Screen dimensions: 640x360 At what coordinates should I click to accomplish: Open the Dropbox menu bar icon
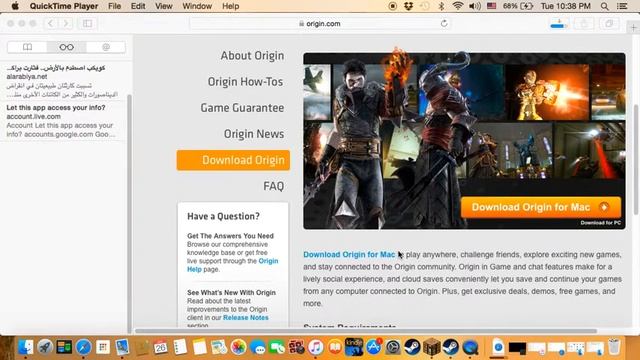(409, 6)
